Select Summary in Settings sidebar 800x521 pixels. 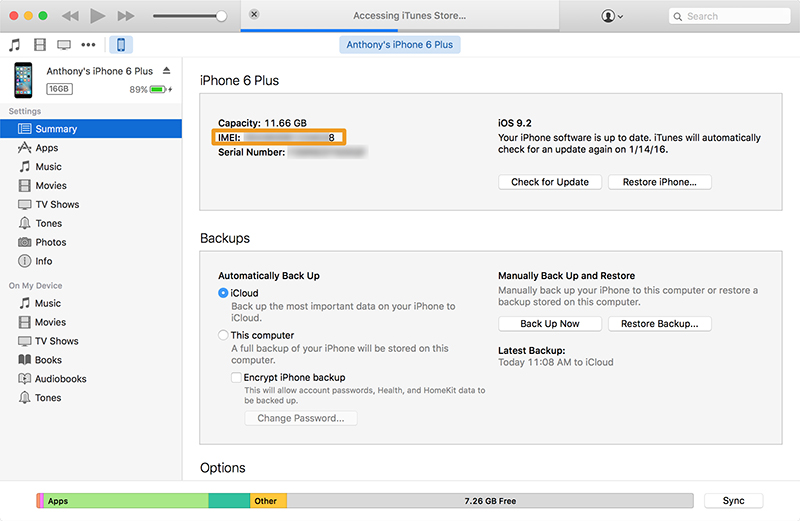[x=91, y=129]
